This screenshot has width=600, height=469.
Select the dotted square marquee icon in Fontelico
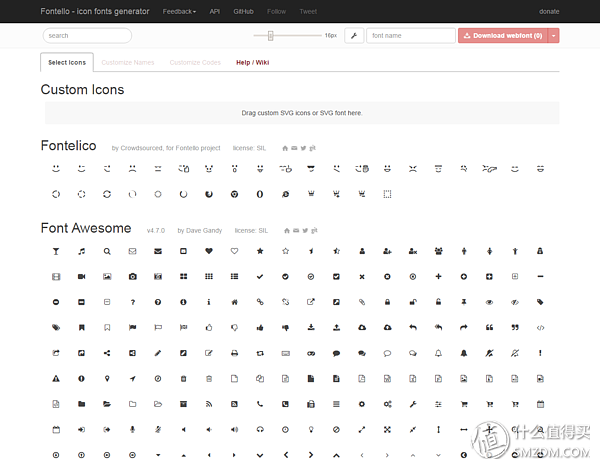(387, 194)
